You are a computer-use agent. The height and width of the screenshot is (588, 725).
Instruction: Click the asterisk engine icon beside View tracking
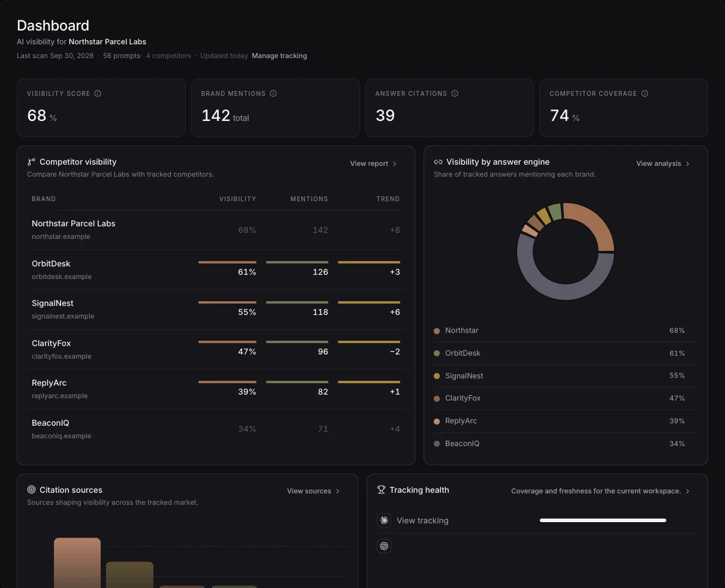coord(384,520)
